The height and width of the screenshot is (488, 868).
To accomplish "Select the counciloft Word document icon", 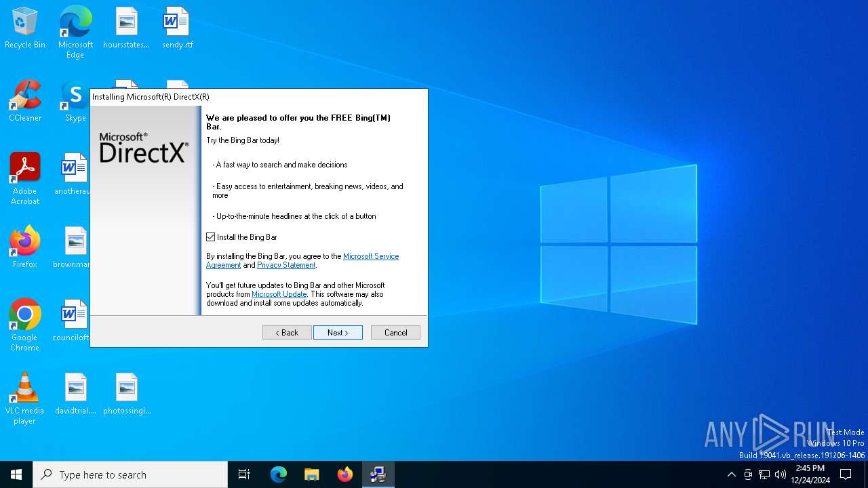I will tap(72, 321).
